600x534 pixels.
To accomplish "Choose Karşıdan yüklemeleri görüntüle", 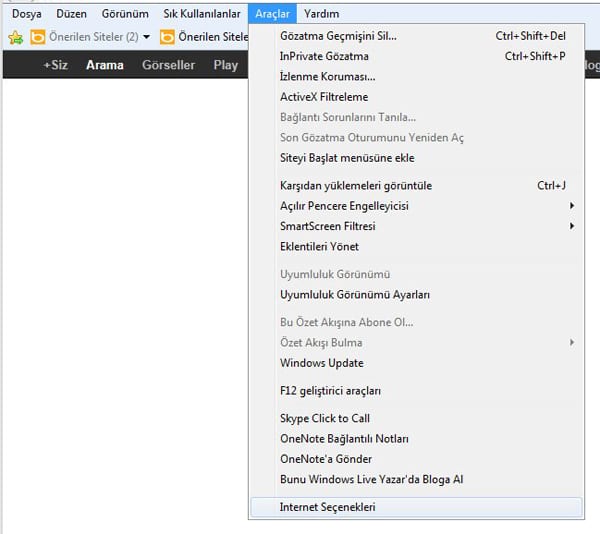I will 416,186.
